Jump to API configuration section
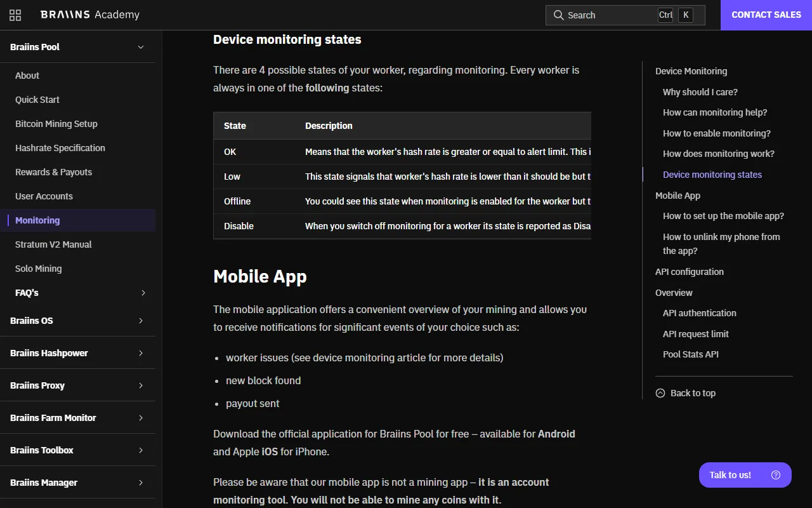 (x=690, y=272)
